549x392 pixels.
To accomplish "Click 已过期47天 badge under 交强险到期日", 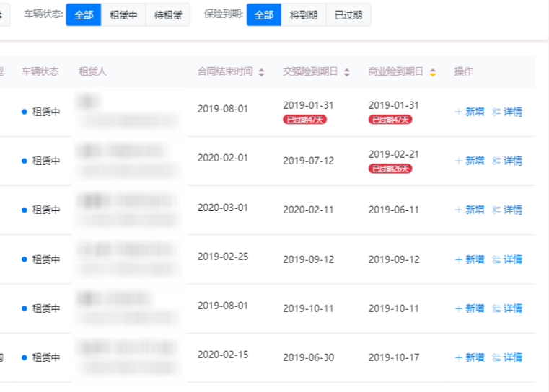I will [x=304, y=120].
